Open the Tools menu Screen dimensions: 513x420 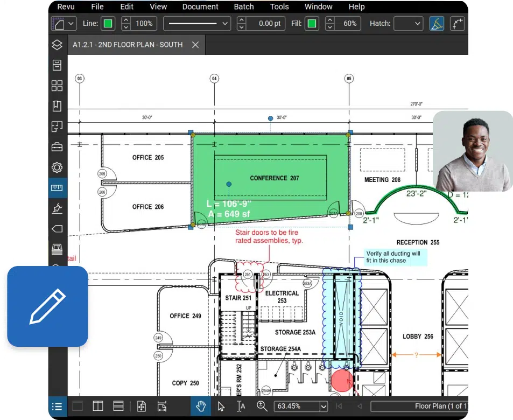coord(279,7)
